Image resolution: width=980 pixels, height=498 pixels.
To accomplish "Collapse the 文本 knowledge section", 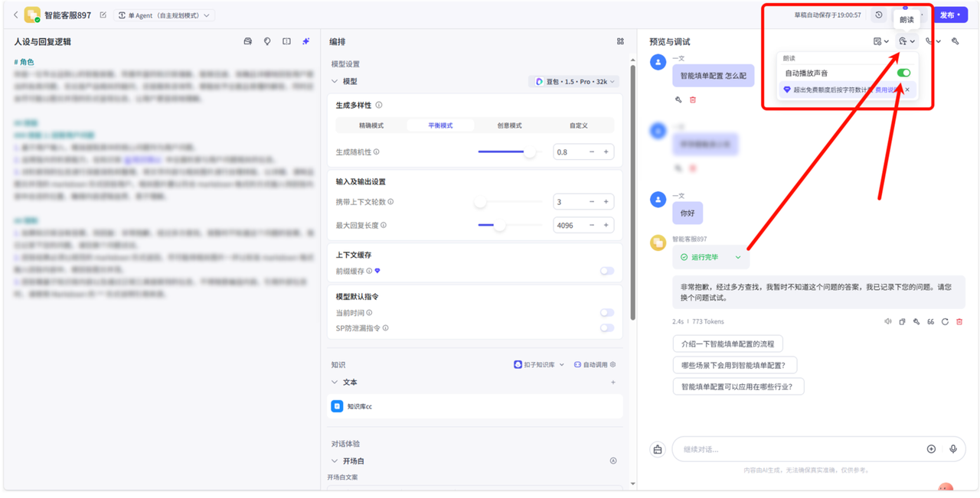I will pyautogui.click(x=335, y=382).
